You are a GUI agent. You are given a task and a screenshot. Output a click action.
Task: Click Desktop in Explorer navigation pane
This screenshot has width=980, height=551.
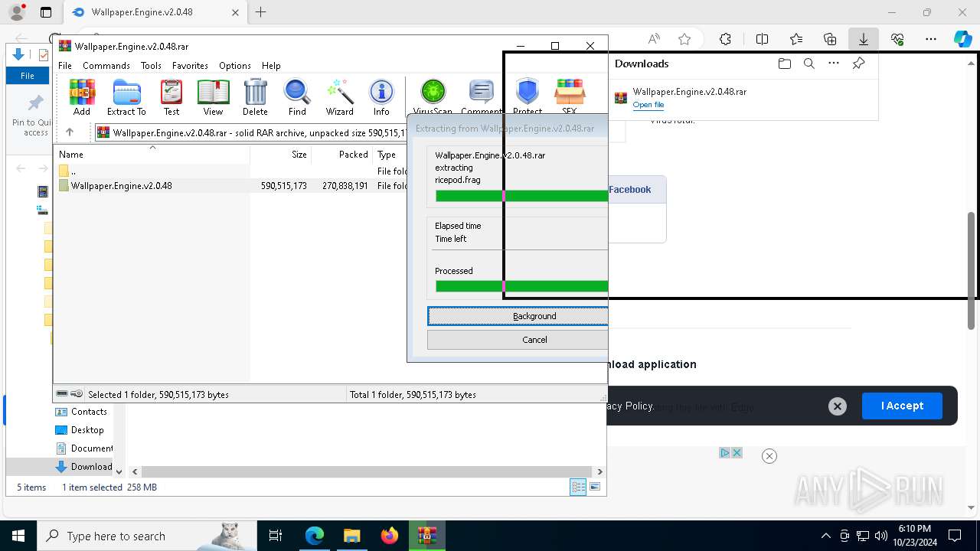point(87,430)
